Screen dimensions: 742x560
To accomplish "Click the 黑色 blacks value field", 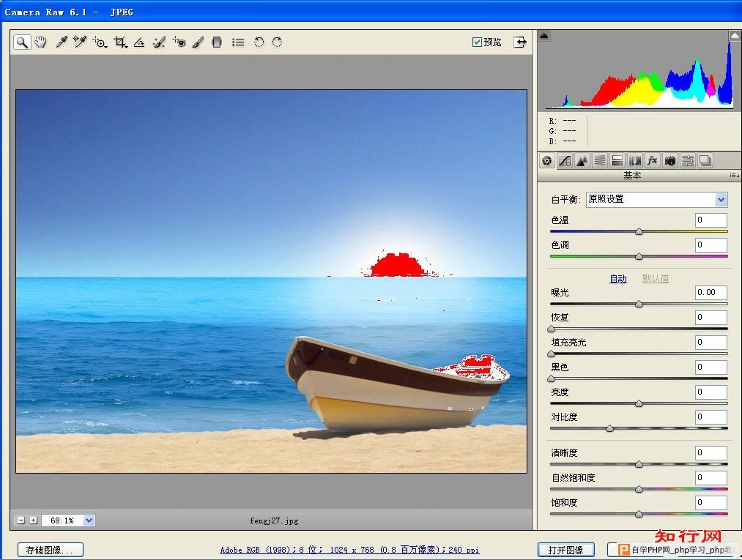I will 711,367.
